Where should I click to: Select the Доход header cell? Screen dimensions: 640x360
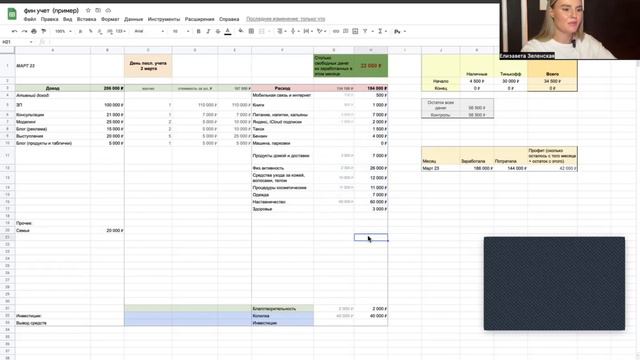[x=53, y=88]
